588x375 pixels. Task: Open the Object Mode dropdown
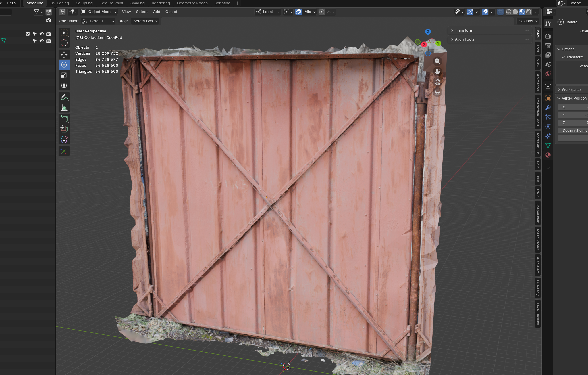click(x=99, y=12)
